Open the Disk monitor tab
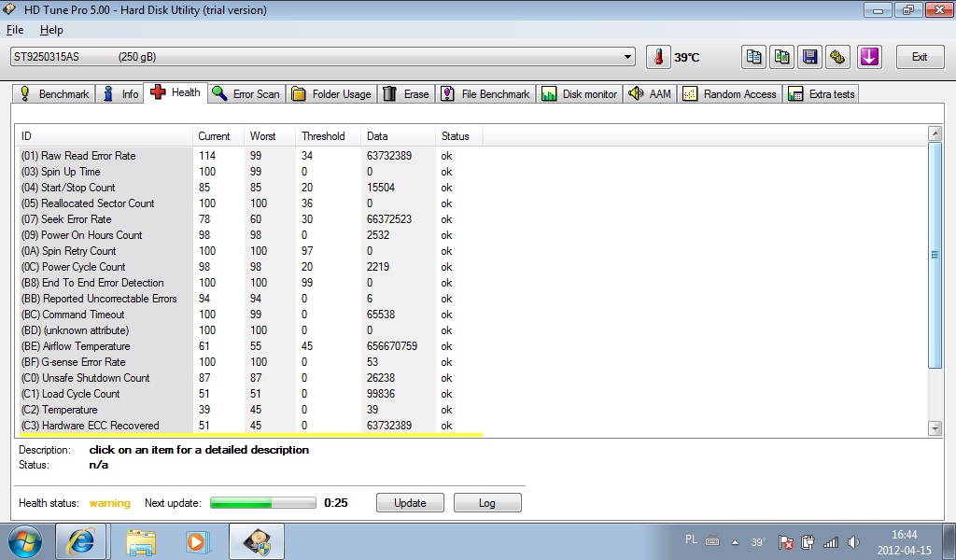 pyautogui.click(x=579, y=94)
